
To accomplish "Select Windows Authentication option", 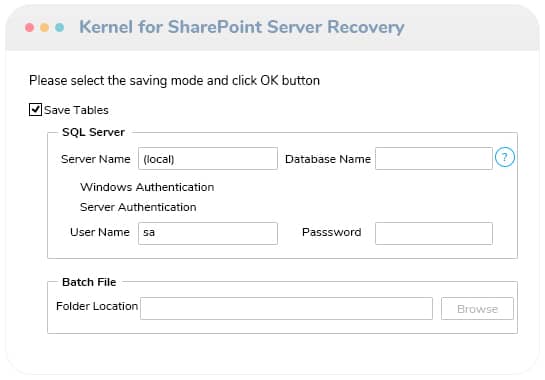I will click(147, 187).
